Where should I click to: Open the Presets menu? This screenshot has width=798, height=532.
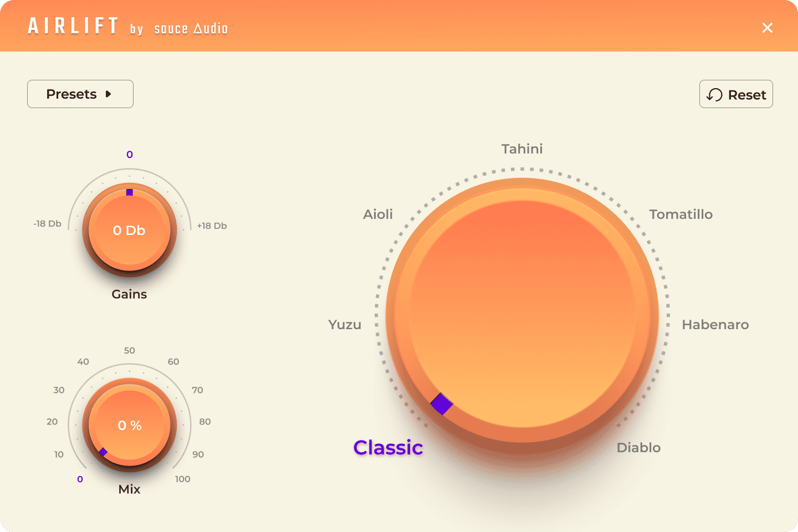point(80,94)
